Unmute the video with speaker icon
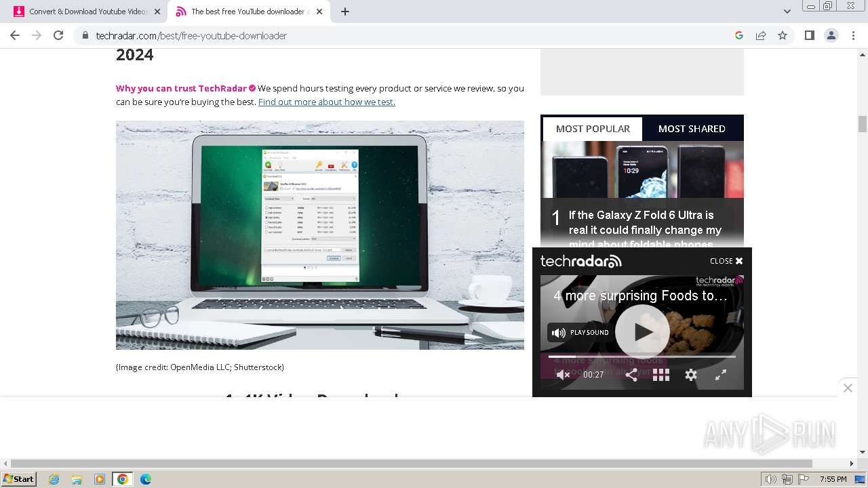This screenshot has height=488, width=868. point(563,375)
